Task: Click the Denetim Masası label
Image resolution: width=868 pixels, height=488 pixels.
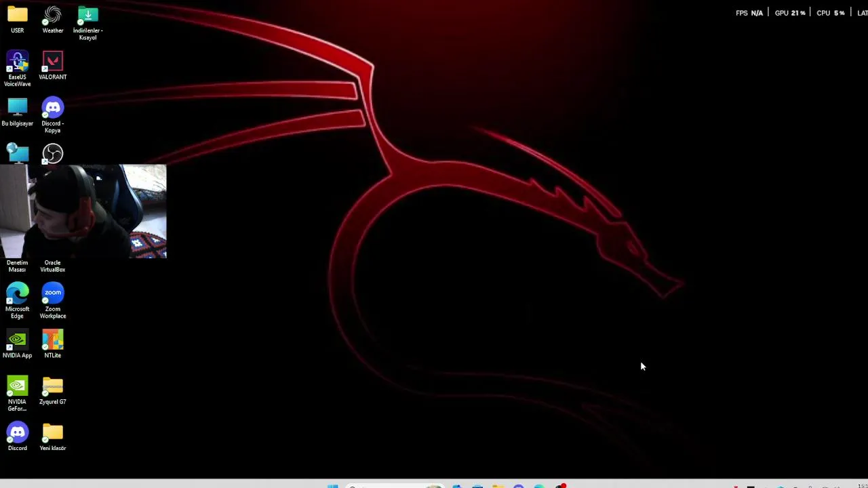Action: click(x=18, y=266)
